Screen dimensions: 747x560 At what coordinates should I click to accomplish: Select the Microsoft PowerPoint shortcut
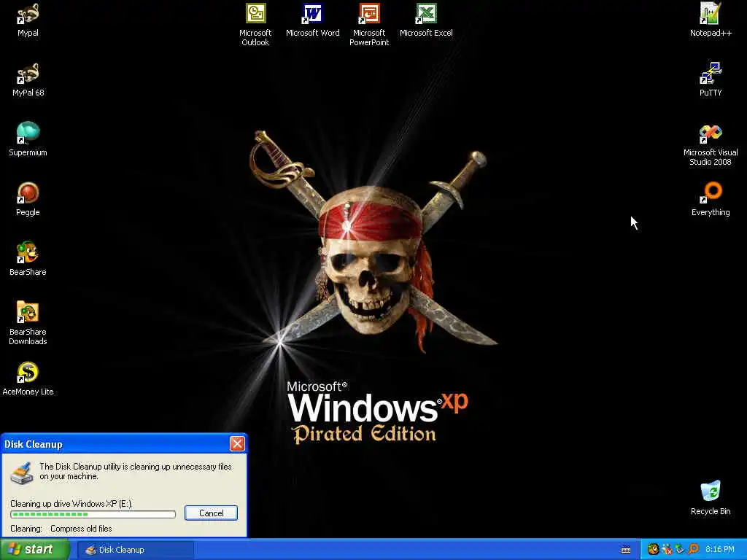[x=369, y=25]
